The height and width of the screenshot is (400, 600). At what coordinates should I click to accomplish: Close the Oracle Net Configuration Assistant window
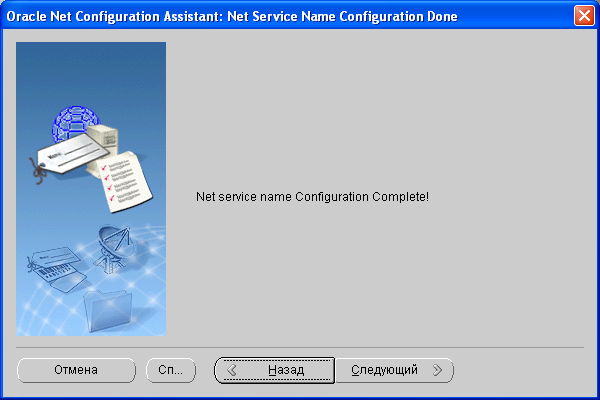click(x=584, y=16)
